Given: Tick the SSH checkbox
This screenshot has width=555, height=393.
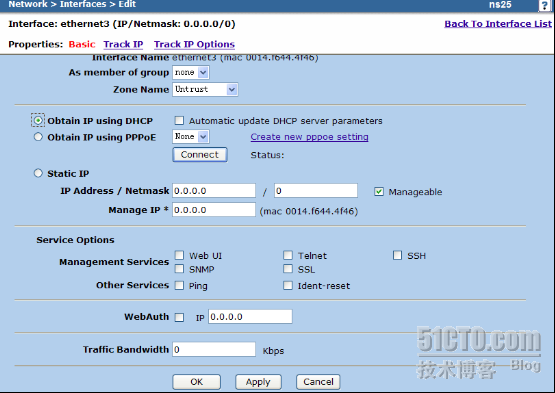Looking at the screenshot, I should 397,255.
